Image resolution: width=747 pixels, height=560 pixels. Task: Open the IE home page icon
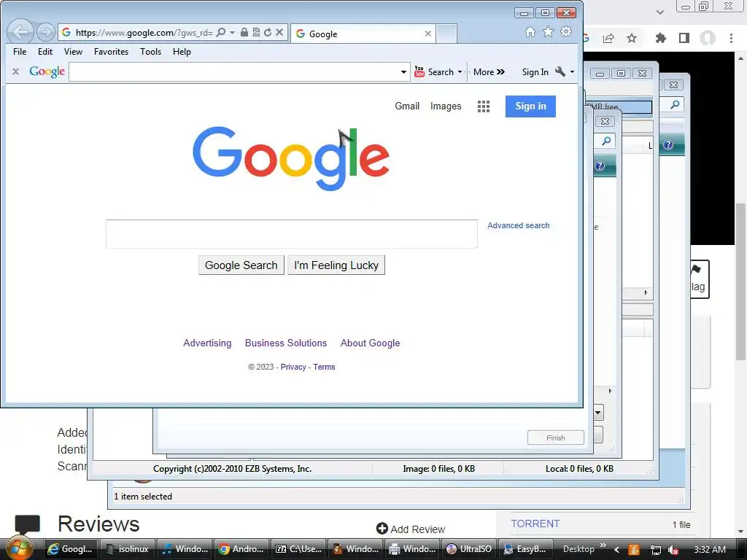tap(530, 32)
